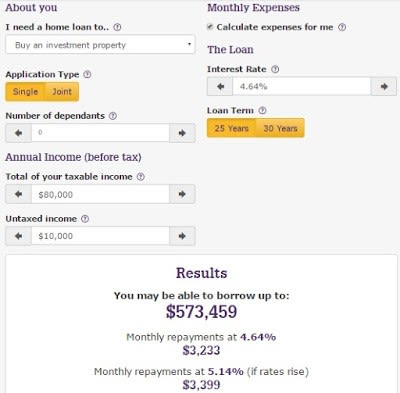Image resolution: width=400 pixels, height=393 pixels.
Task: Decrease the interest rate with left arrow
Action: coord(220,87)
